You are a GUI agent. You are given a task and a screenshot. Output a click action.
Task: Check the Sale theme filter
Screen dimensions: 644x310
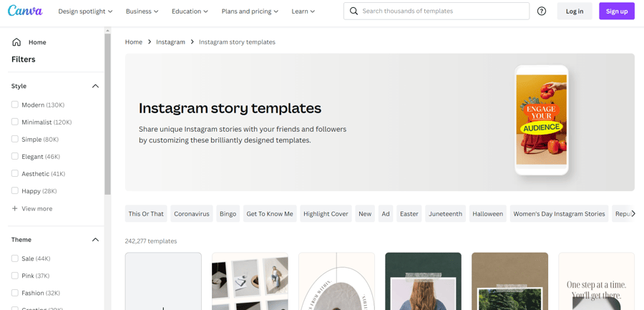(15, 258)
